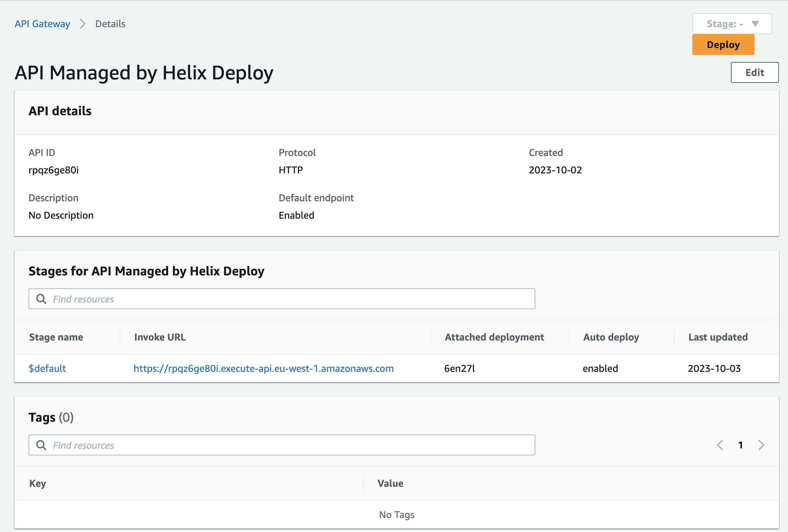The width and height of the screenshot is (788, 532).
Task: Sort by Invoke URL column header
Action: click(160, 337)
